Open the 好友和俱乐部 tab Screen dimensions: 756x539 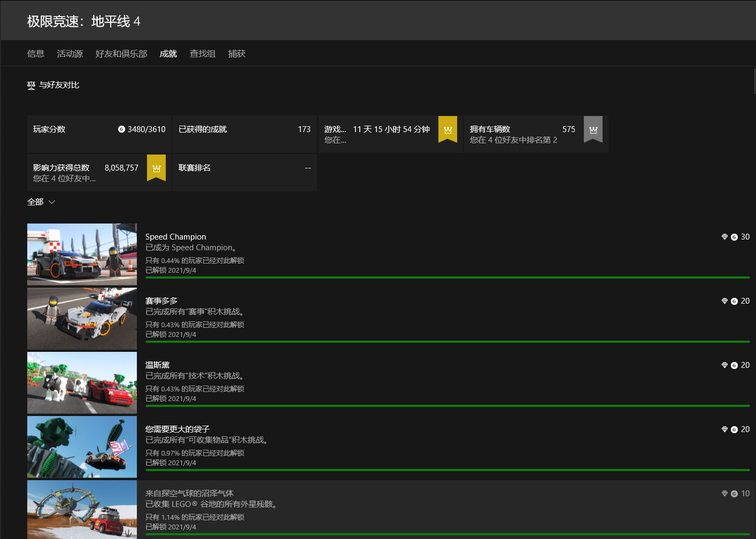[x=121, y=53]
